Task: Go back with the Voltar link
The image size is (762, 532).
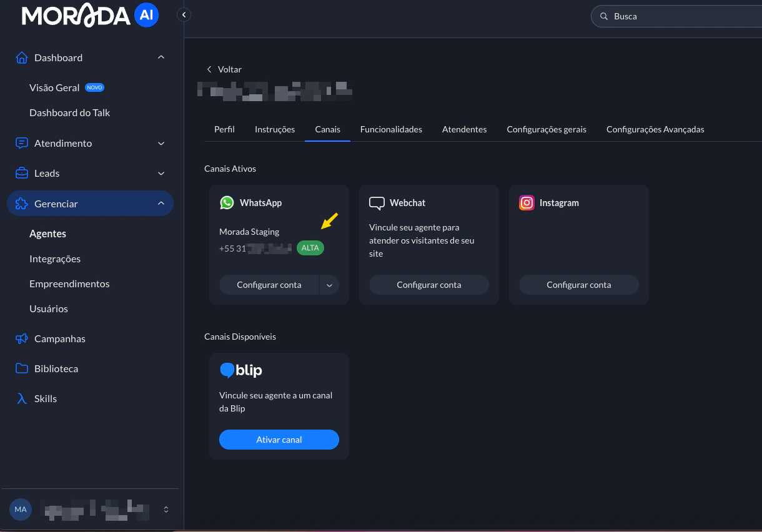Action: tap(224, 69)
